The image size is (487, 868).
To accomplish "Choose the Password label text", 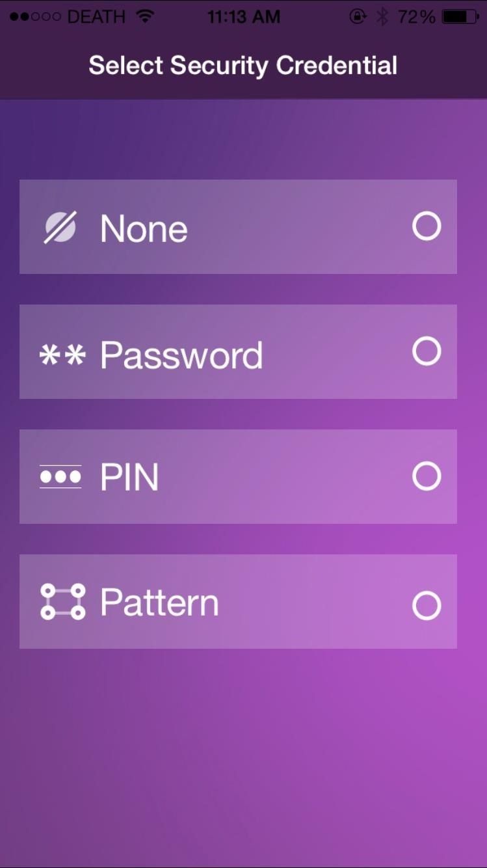I will pos(181,355).
